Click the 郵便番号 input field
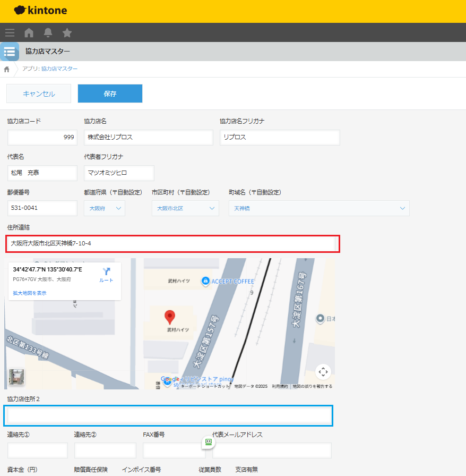The image size is (466, 476). click(42, 208)
